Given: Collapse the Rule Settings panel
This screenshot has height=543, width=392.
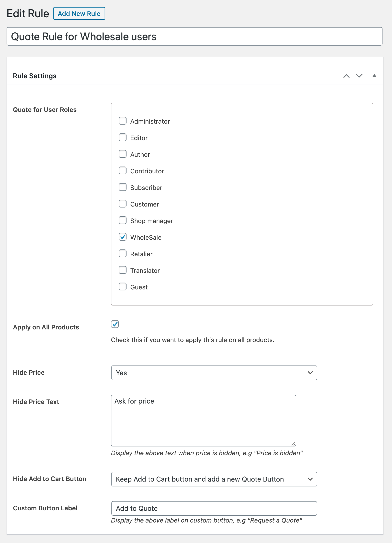Looking at the screenshot, I should tap(374, 76).
